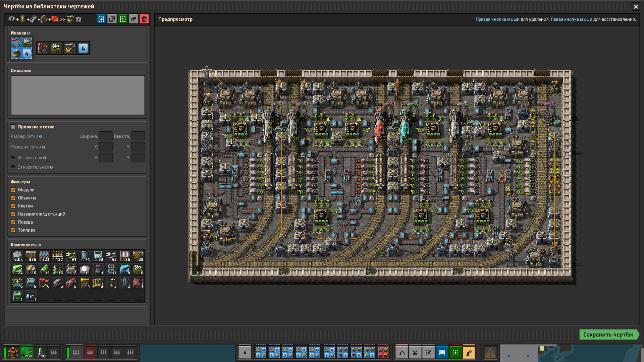The height and width of the screenshot is (362, 644).
Task: Click the Сохранить чертёж save button
Action: click(608, 335)
